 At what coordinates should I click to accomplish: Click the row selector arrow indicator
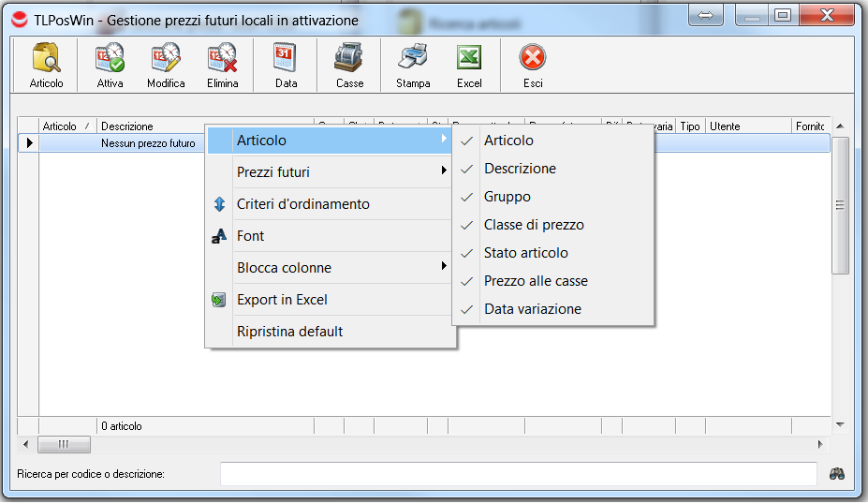pyautogui.click(x=29, y=143)
